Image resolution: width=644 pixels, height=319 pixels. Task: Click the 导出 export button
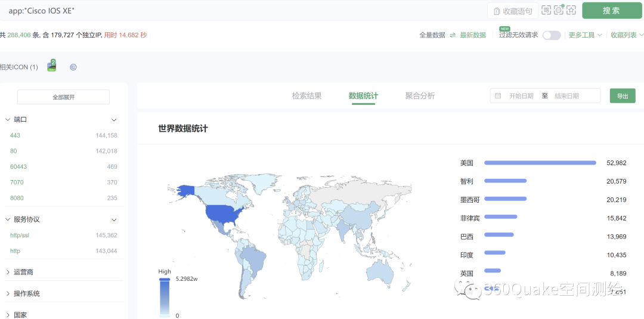tap(623, 95)
